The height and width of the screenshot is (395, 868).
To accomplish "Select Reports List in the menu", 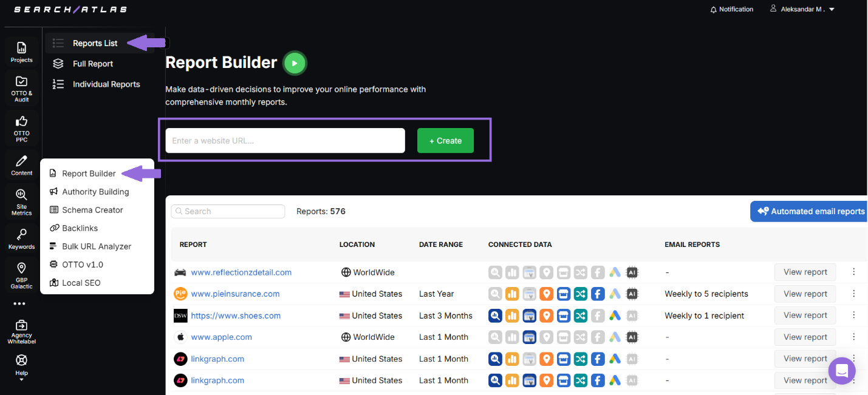I will [x=95, y=43].
